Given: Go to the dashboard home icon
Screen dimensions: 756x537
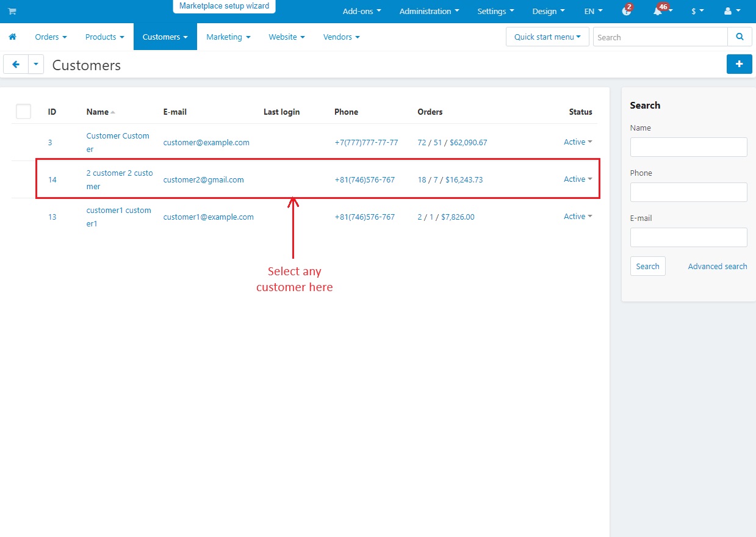Looking at the screenshot, I should point(12,37).
